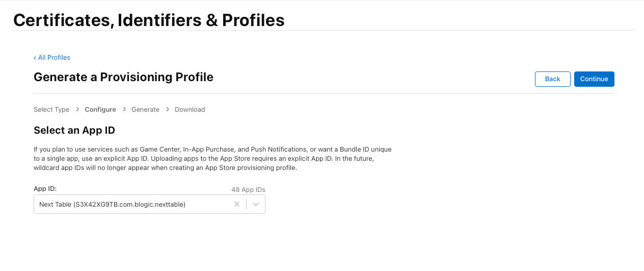The image size is (644, 271).
Task: Click the Select an App ID heading
Action: point(74,130)
